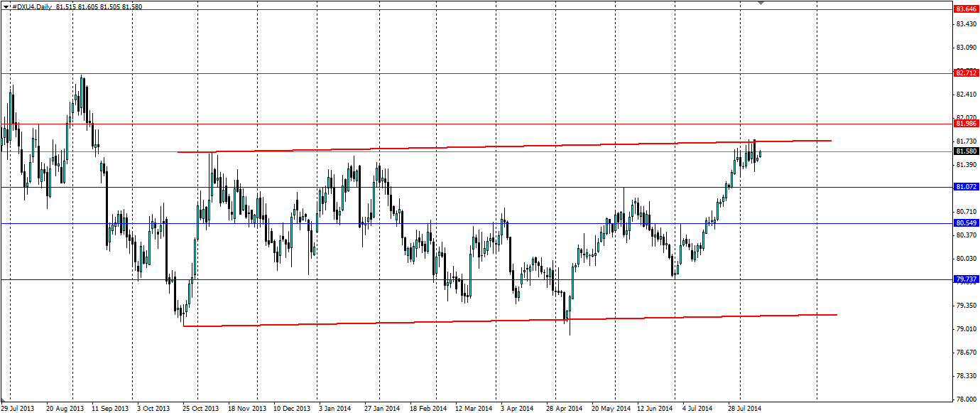Click the 80.710 price scale value
The image size is (980, 413).
point(966,212)
